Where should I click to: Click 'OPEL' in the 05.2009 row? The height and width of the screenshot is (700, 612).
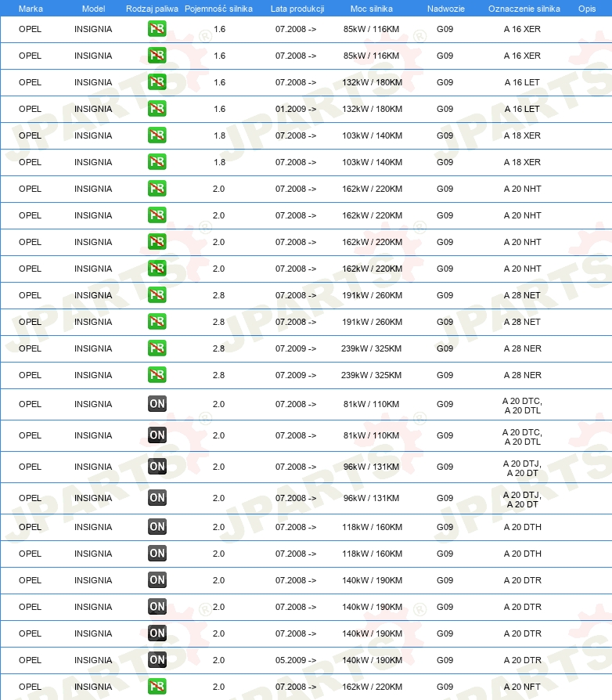point(30,660)
